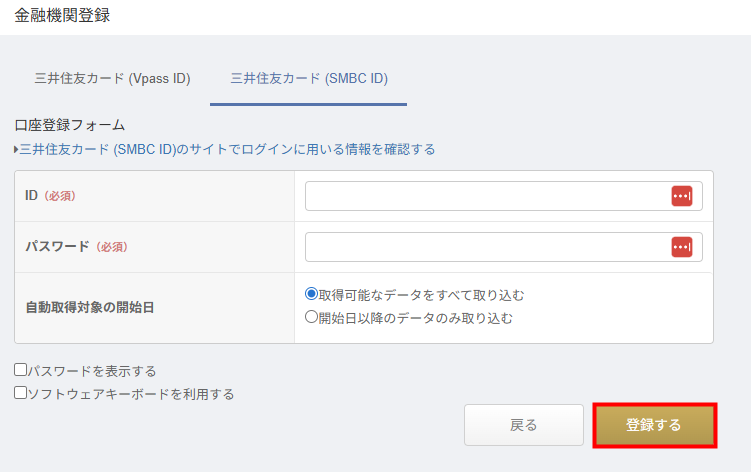Select 取得可能なデータをすべて取り込む radio option
Viewport: 751px width, 472px height.
tap(311, 295)
